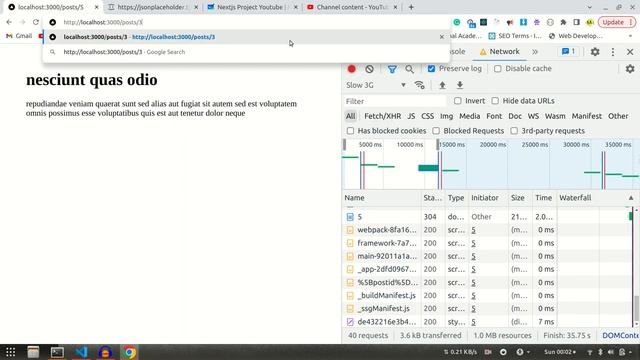Click export HAR download arrow
The height and width of the screenshot is (360, 640).
460,85
